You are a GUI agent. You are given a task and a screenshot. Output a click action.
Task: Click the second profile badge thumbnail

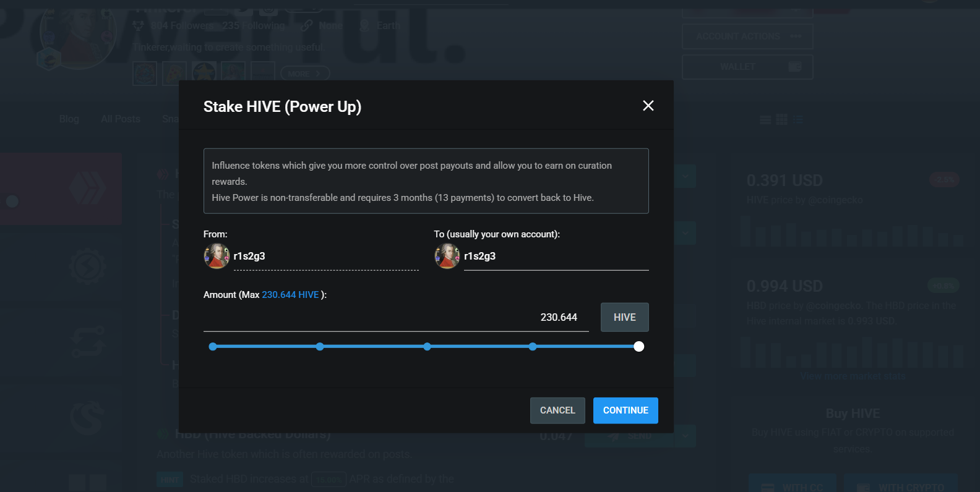click(x=174, y=74)
